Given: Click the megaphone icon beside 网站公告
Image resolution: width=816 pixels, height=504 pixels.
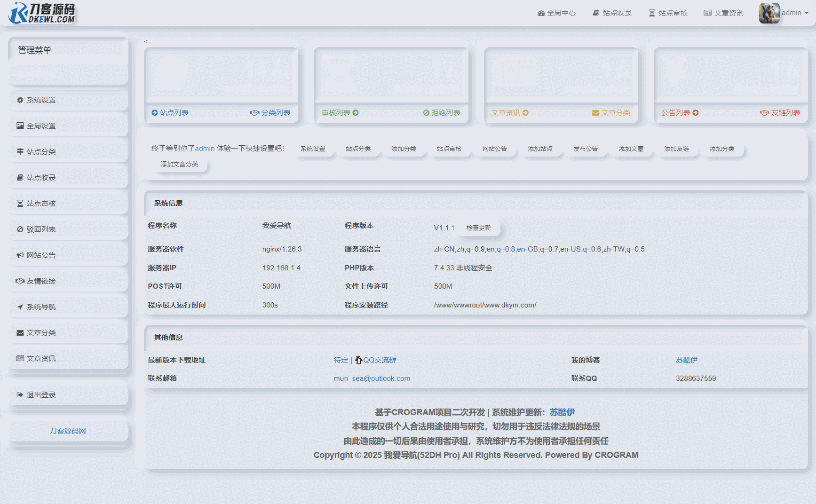Looking at the screenshot, I should click(x=20, y=255).
